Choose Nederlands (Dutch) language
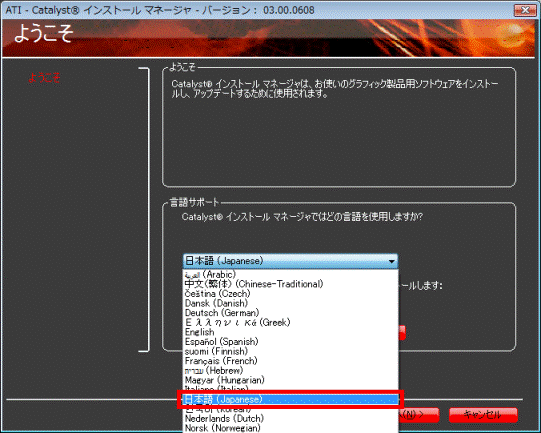The height and width of the screenshot is (433, 541). (291, 419)
